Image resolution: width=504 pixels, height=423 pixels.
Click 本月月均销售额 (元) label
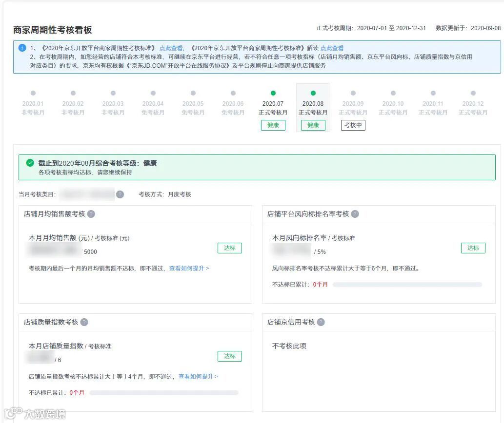point(59,238)
